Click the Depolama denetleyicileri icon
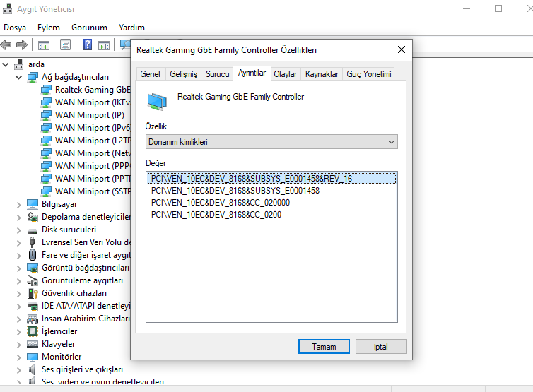This screenshot has width=533, height=392. [x=33, y=217]
